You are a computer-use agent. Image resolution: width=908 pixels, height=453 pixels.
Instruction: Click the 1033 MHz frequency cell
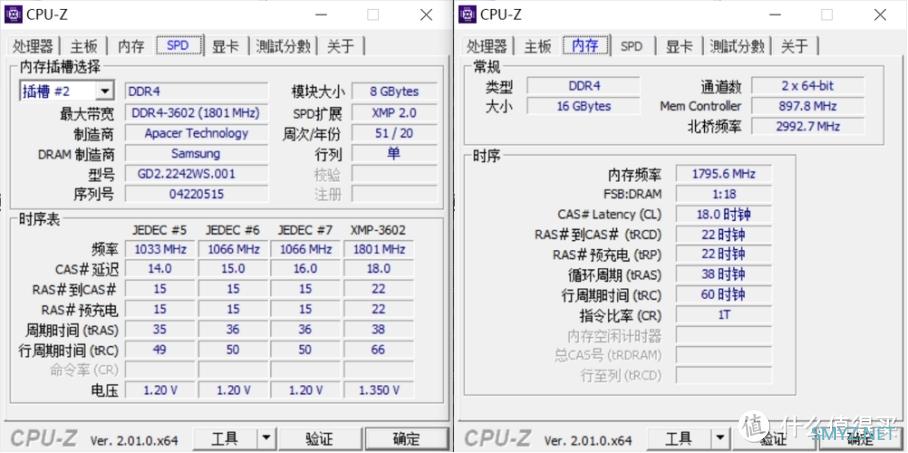coord(160,250)
